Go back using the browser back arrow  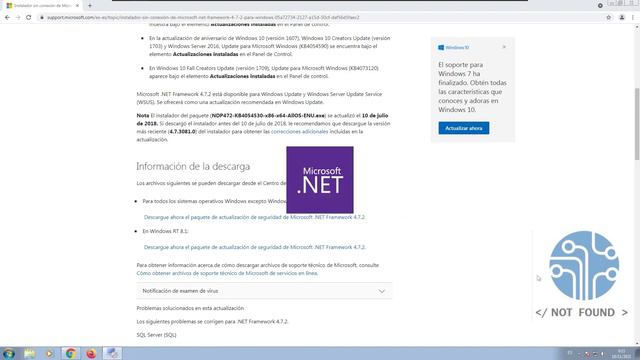[7, 18]
